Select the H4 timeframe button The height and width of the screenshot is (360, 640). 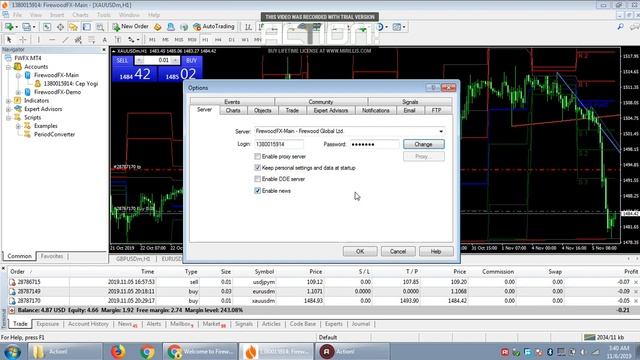(218, 40)
